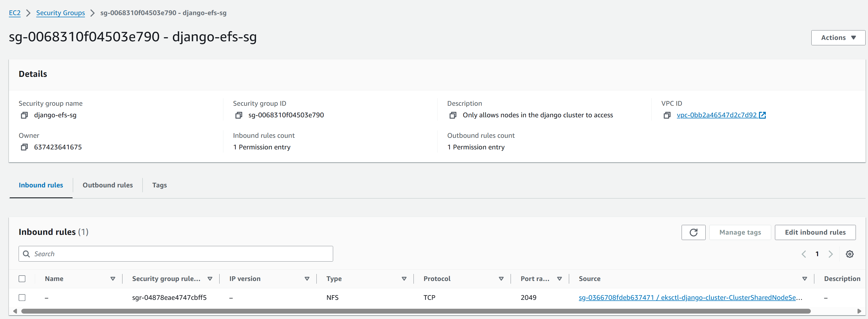Open the Actions dropdown menu

tap(838, 38)
